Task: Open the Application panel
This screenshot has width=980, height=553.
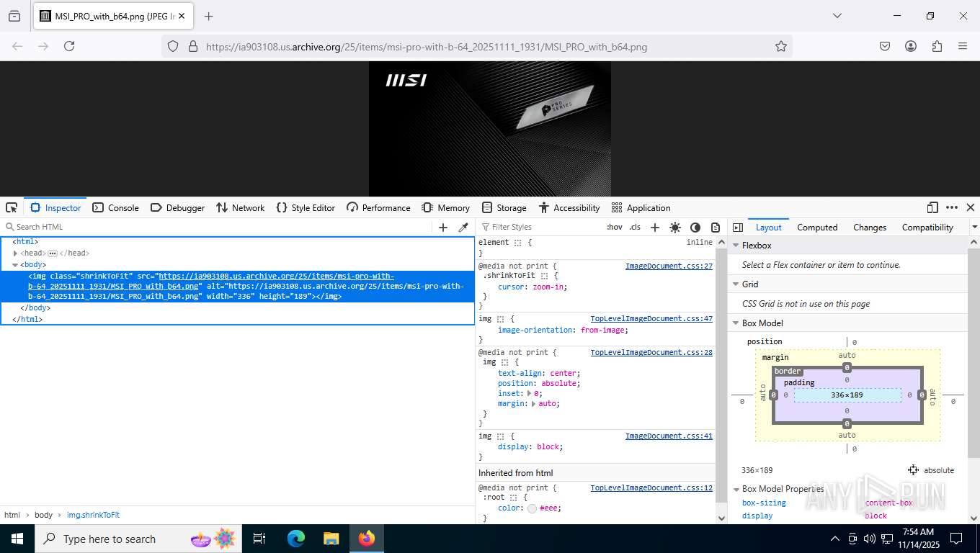Action: (x=641, y=207)
